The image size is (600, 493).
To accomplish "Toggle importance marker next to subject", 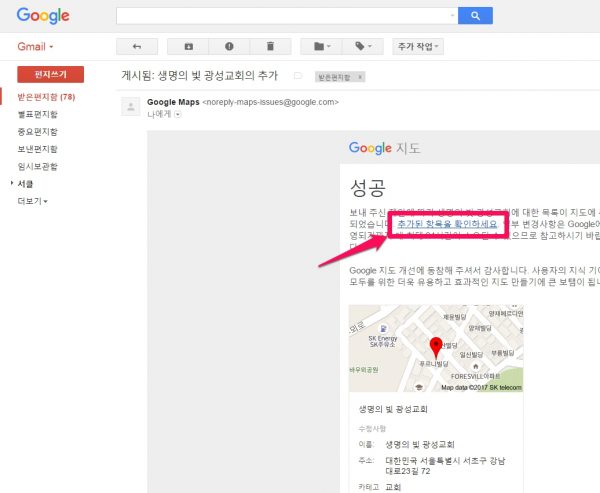I will 298,76.
